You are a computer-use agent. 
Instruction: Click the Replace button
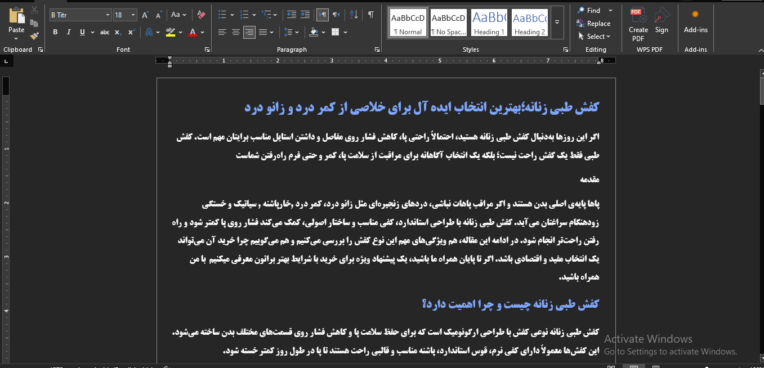click(x=593, y=23)
